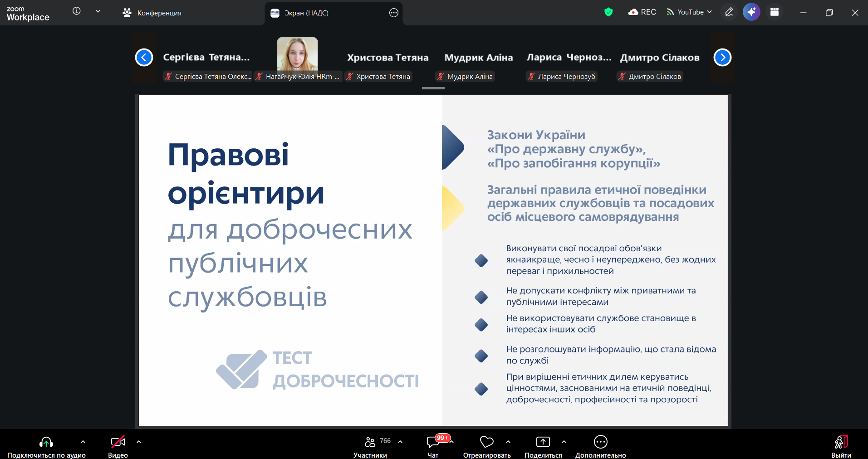Connect audio via Подключиться по аудио
Image resolution: width=868 pixels, height=459 pixels.
(46, 447)
